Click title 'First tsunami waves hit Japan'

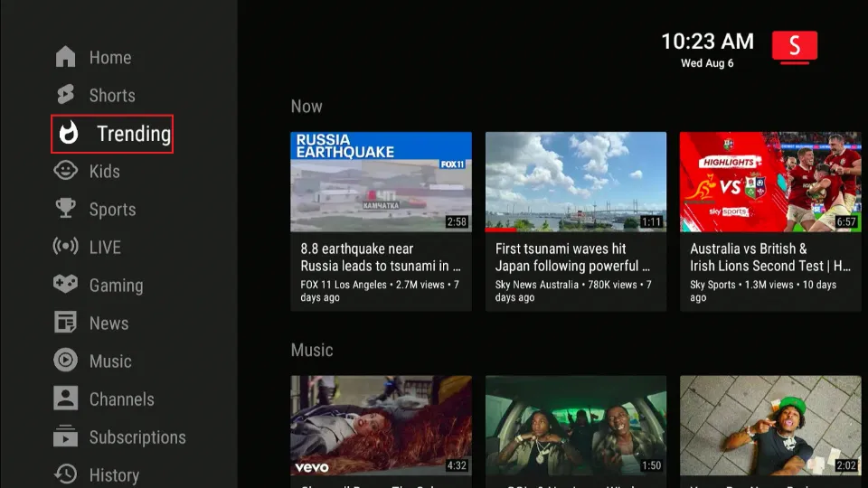coord(572,258)
